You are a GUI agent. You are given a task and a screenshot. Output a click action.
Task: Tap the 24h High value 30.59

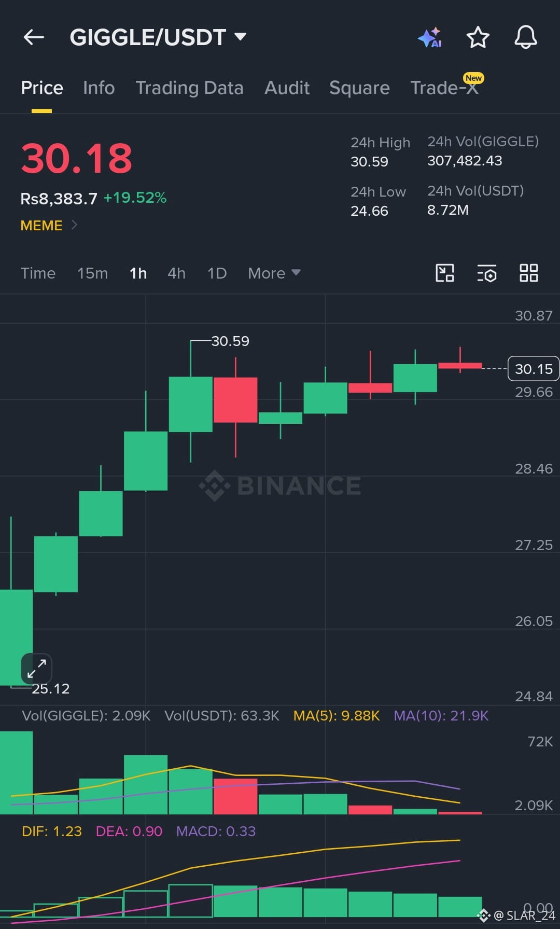tap(369, 162)
